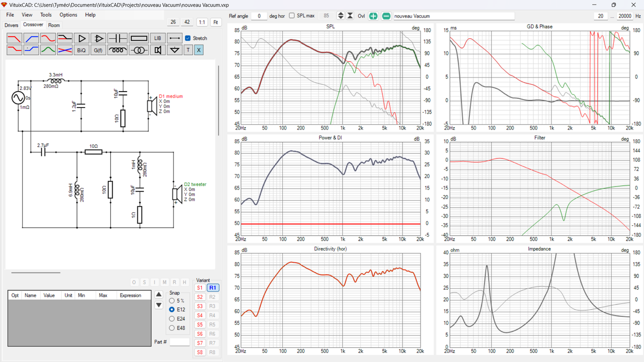Select the blue high-pass filter block icon
The height and width of the screenshot is (362, 644).
(x=31, y=38)
